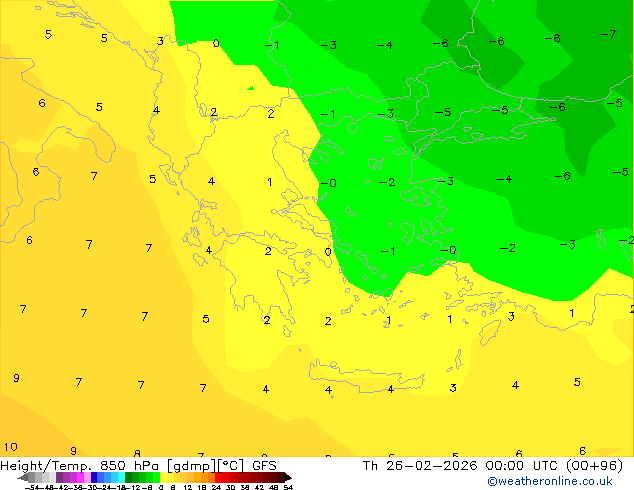Click the Height/Temp. 850 hPa map title
634x490 pixels.
(x=139, y=466)
